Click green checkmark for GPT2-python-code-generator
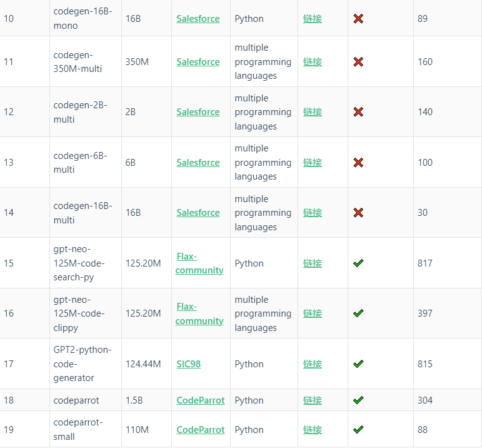Screen dimensions: 482x448 [358, 364]
